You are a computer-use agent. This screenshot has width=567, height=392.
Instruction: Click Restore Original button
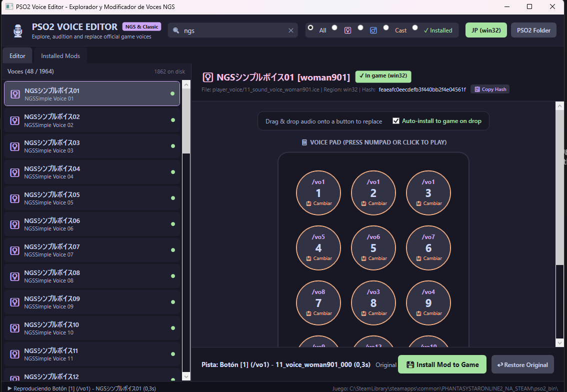522,364
